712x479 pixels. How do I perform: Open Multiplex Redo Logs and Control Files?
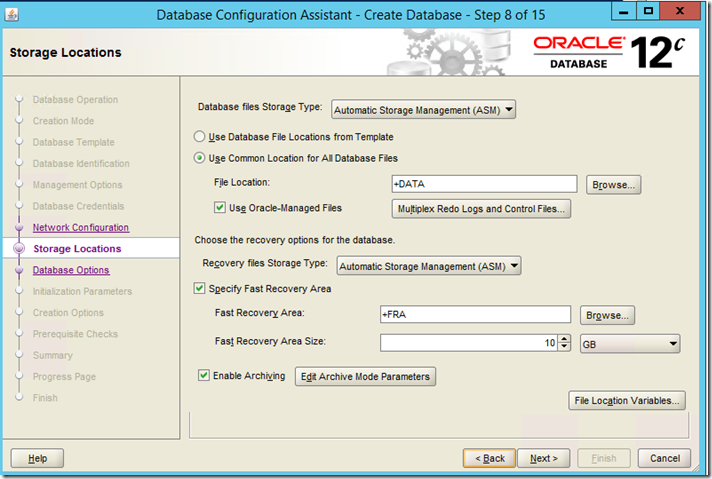point(481,209)
